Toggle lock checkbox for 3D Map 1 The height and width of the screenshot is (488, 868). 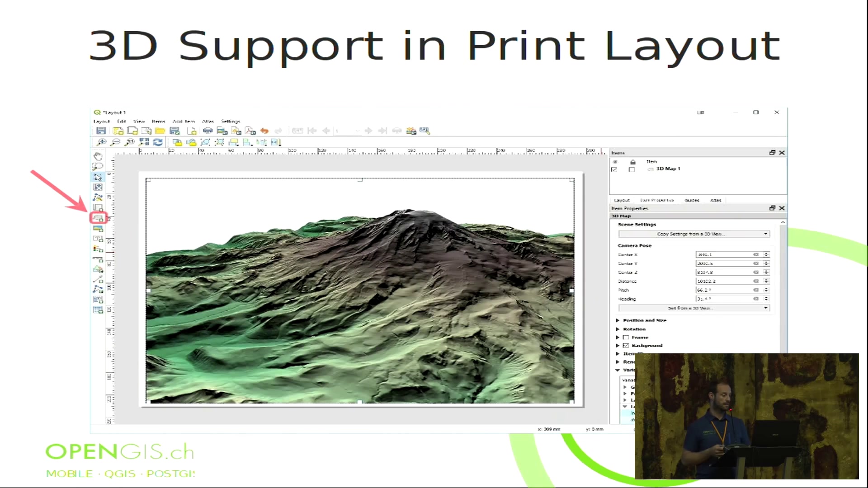point(632,169)
